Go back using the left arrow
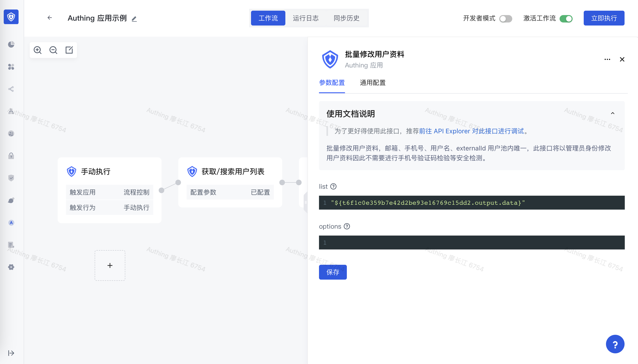The height and width of the screenshot is (364, 638). tap(50, 18)
